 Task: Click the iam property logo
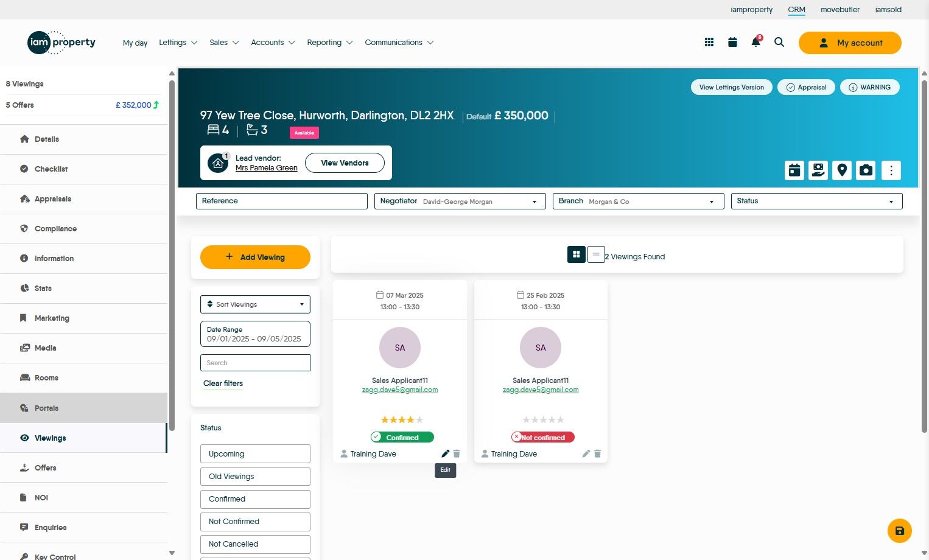click(61, 43)
